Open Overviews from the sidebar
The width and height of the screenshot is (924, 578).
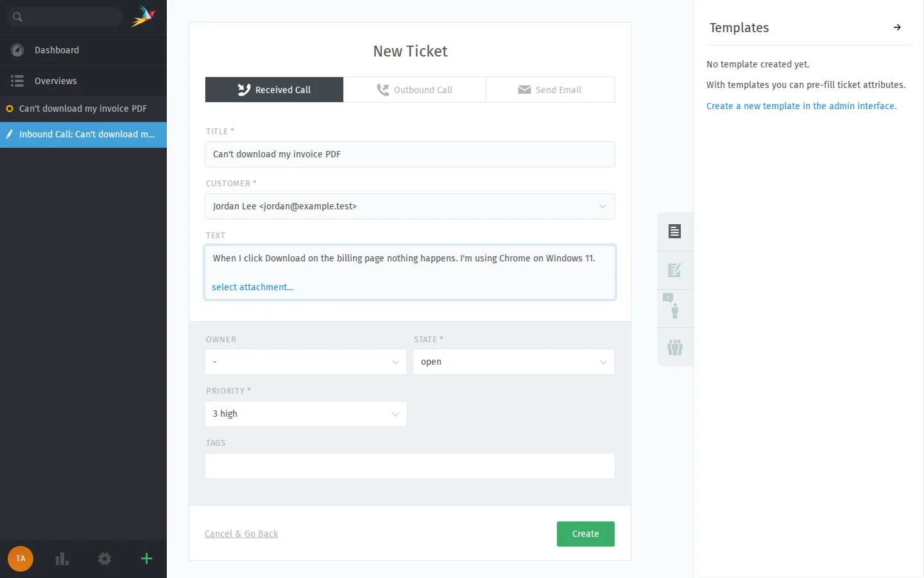[x=83, y=81]
